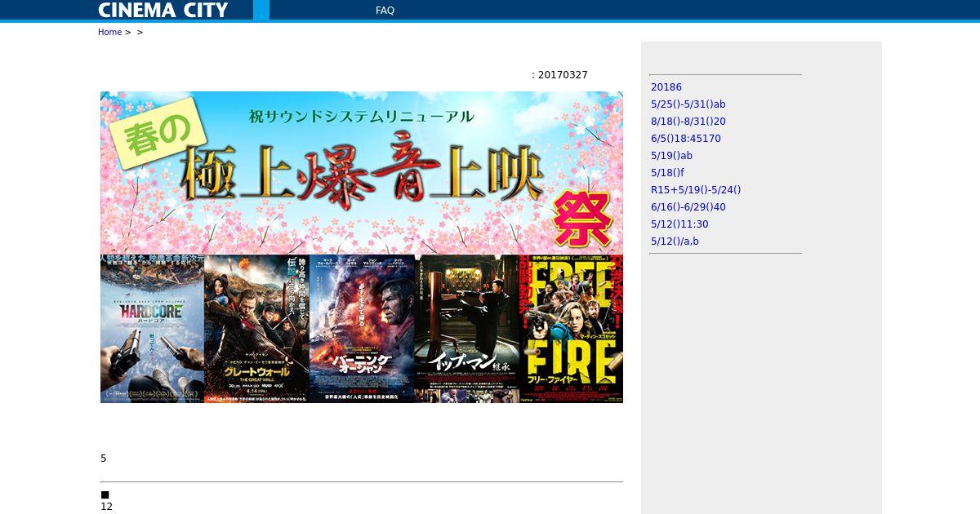Viewport: 980px width, 514px height.
Task: Open the 6/5()18:45170 sidebar link
Action: click(x=686, y=139)
